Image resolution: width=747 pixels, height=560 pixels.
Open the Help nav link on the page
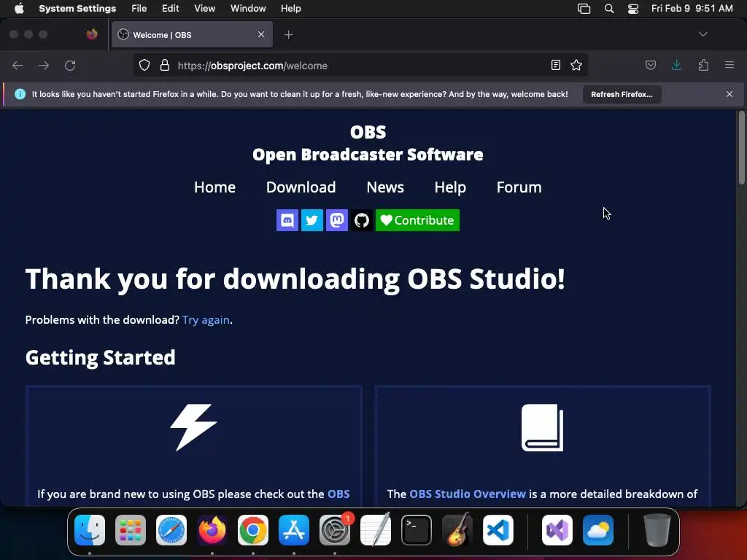point(450,187)
